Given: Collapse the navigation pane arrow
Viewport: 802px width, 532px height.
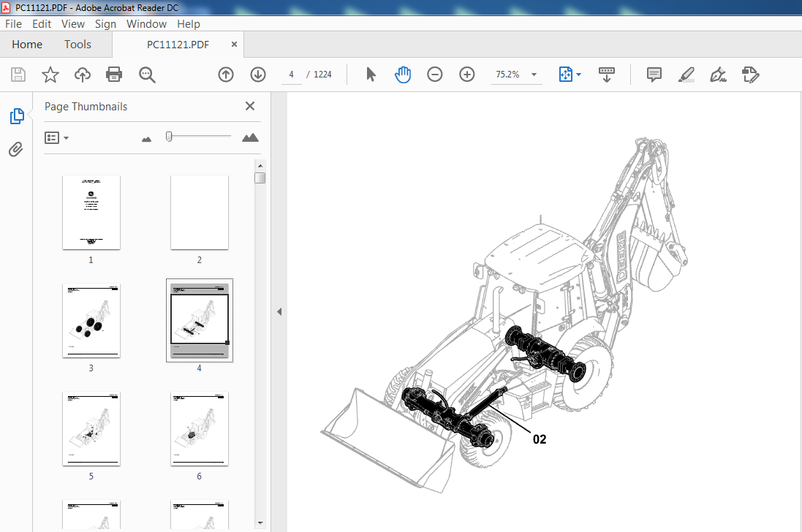Looking at the screenshot, I should point(279,312).
